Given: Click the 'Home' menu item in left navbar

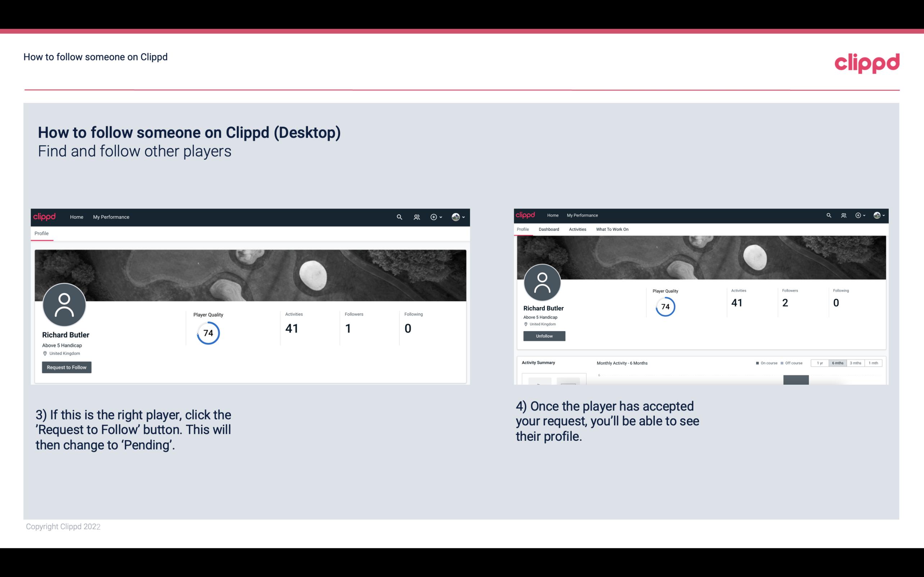Looking at the screenshot, I should pyautogui.click(x=76, y=217).
